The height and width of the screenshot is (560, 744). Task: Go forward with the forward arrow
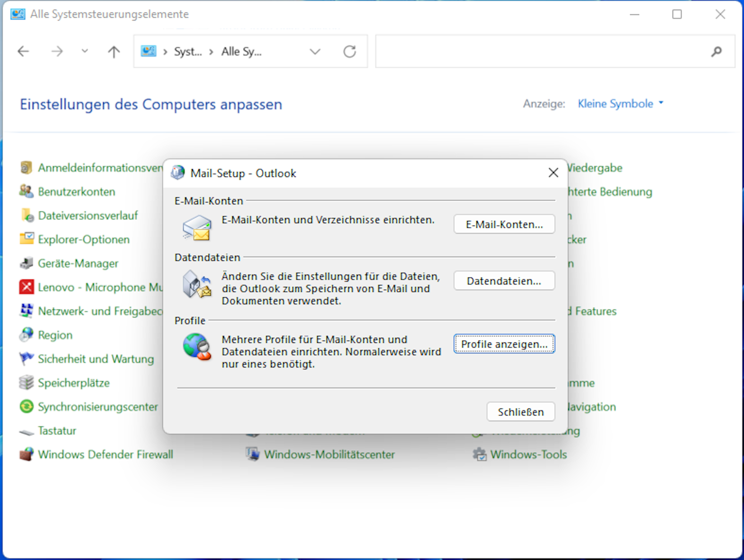pos(57,51)
